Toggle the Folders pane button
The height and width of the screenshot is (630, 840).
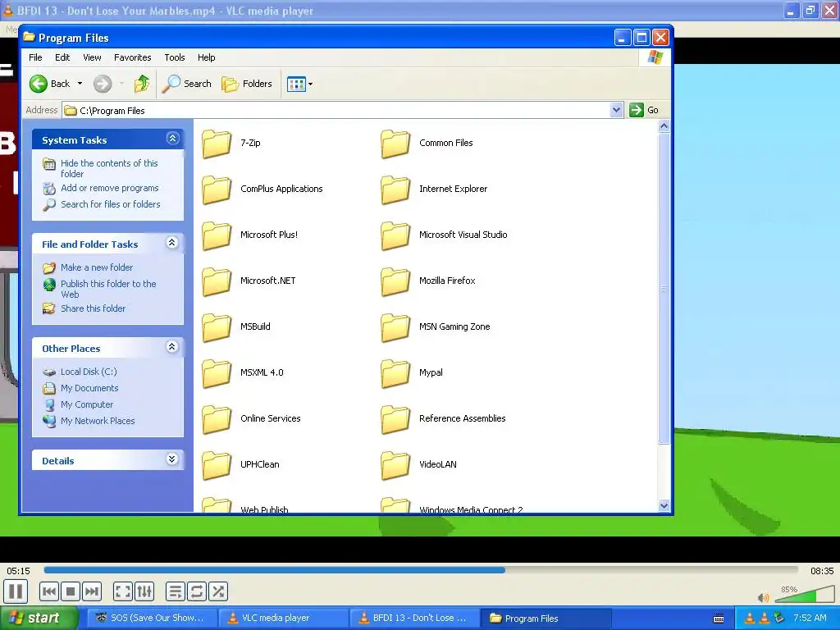point(247,84)
